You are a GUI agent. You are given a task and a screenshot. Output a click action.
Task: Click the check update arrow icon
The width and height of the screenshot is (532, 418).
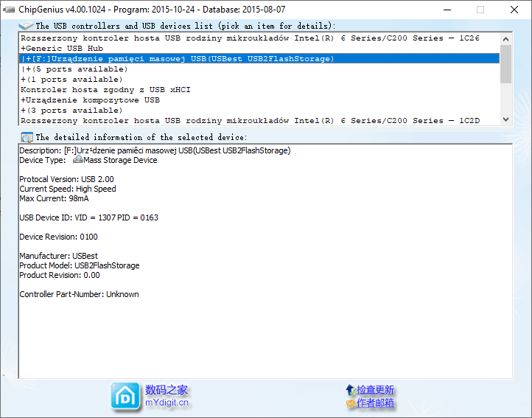[351, 390]
